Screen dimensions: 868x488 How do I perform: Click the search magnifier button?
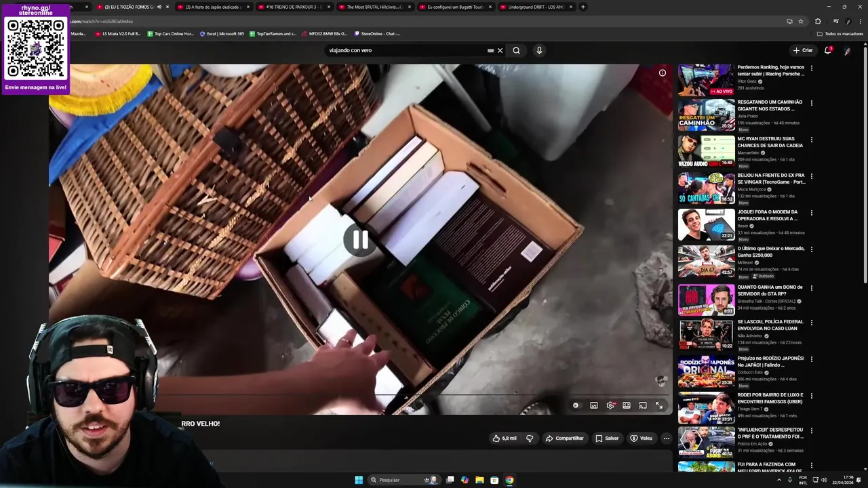pos(516,50)
